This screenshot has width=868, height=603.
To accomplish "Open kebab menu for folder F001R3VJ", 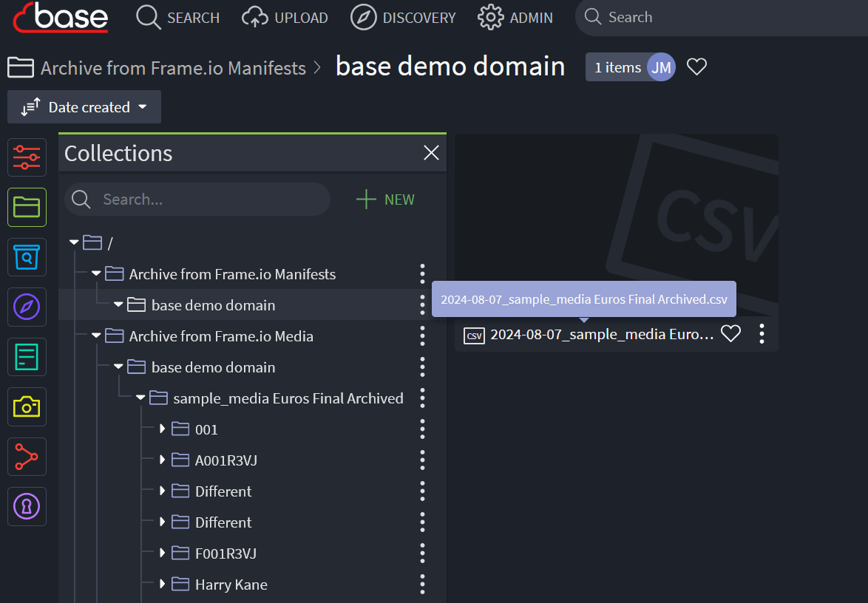I will click(422, 553).
